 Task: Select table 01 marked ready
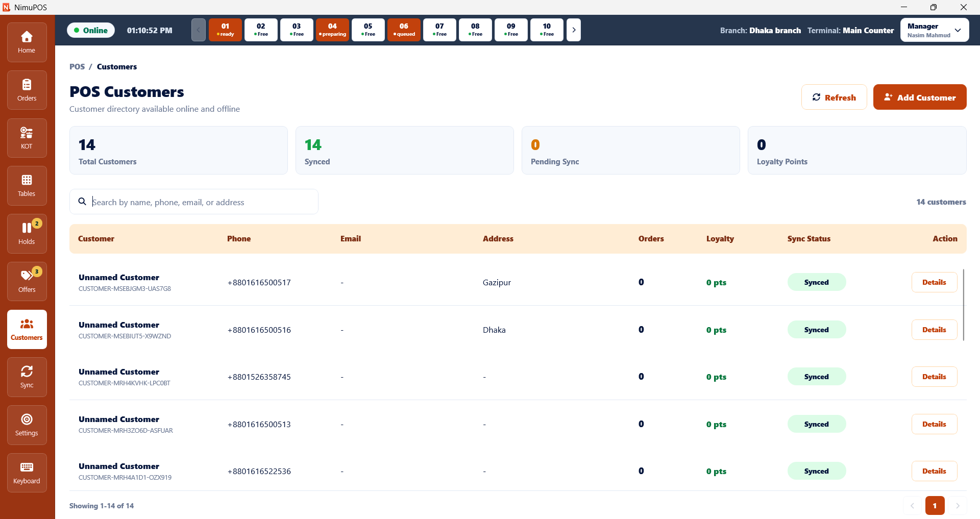pos(225,30)
